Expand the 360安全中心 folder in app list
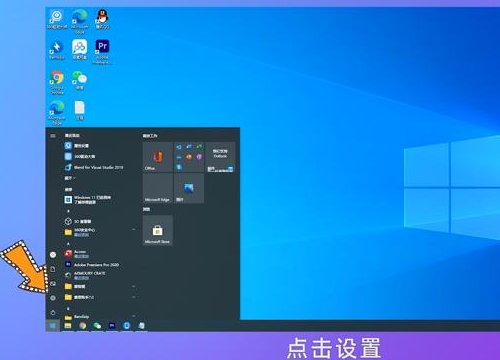 coord(100,232)
